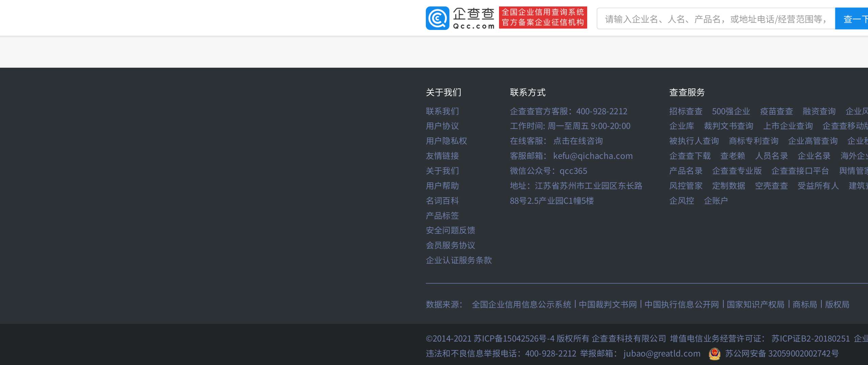Open the 名词百科 link
Screen dimensions: 868x365
442,201
